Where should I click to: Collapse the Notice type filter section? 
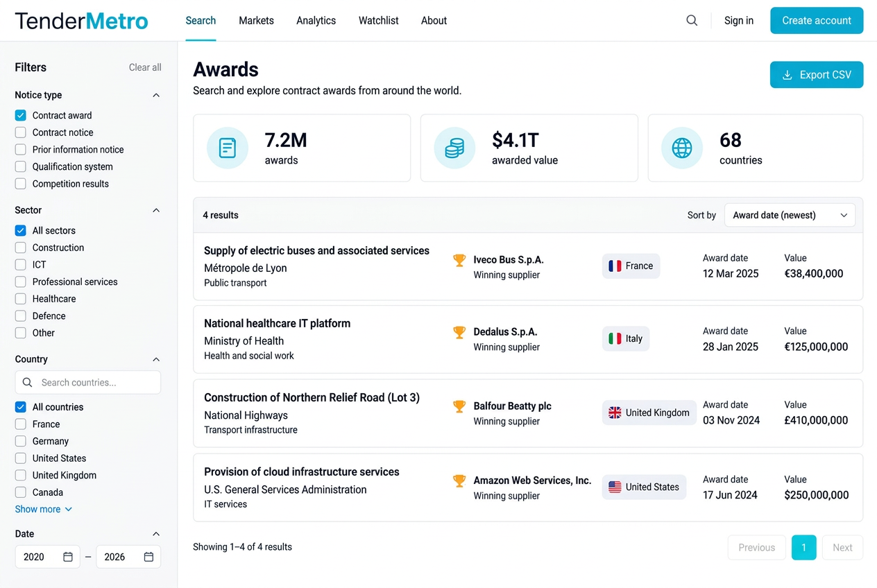click(x=156, y=95)
